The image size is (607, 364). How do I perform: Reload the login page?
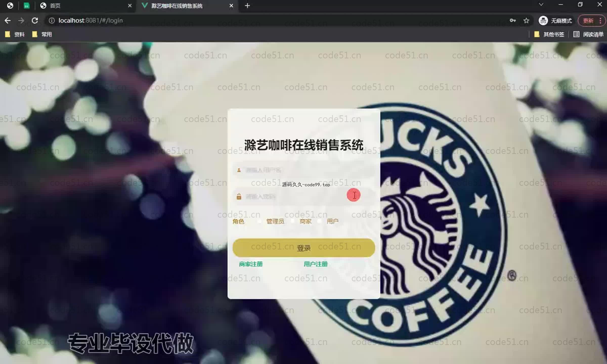[35, 20]
